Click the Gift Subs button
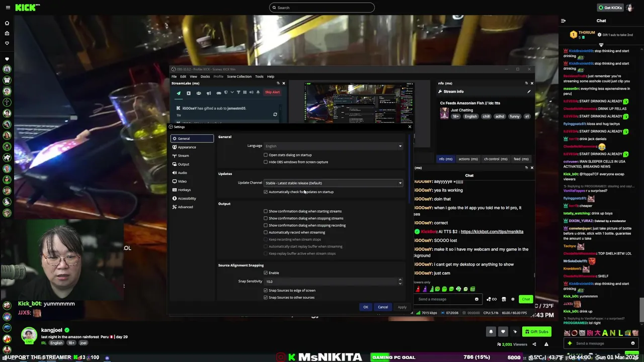The image size is (644, 362). pyautogui.click(x=536, y=332)
